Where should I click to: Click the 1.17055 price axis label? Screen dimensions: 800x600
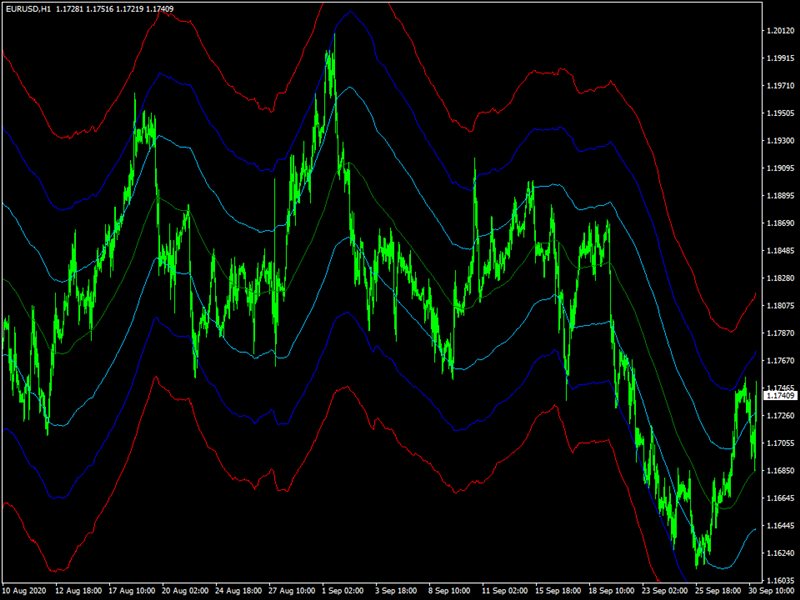781,443
